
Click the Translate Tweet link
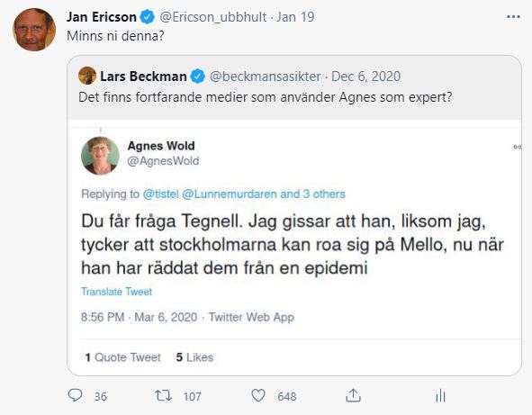tap(116, 292)
